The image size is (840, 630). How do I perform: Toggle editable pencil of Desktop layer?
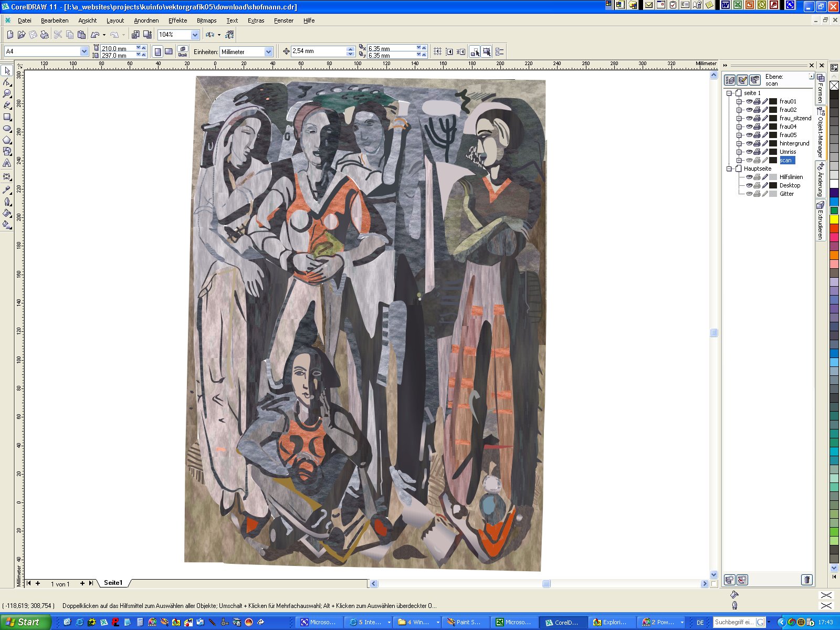(765, 185)
